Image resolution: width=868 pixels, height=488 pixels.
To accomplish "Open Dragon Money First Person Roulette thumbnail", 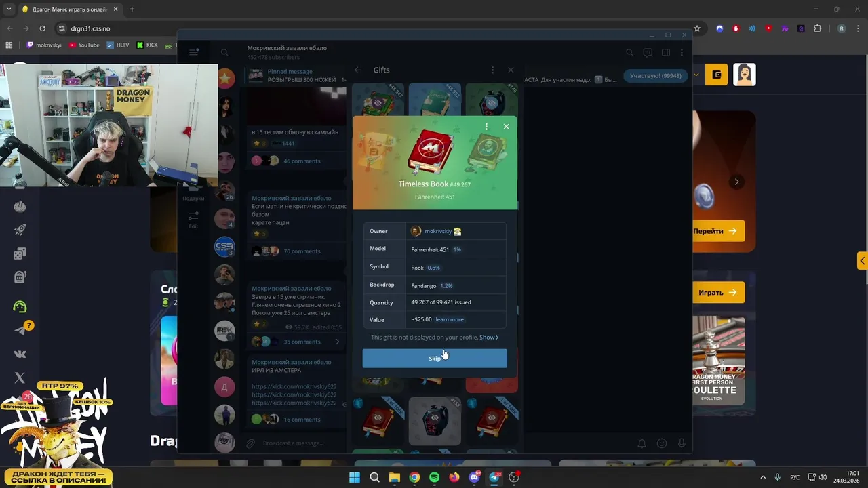I will click(718, 361).
